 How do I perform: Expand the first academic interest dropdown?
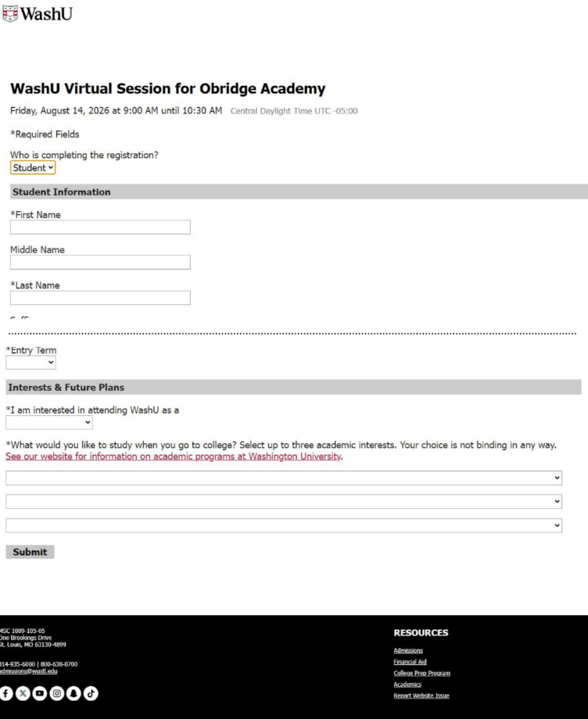click(x=284, y=478)
